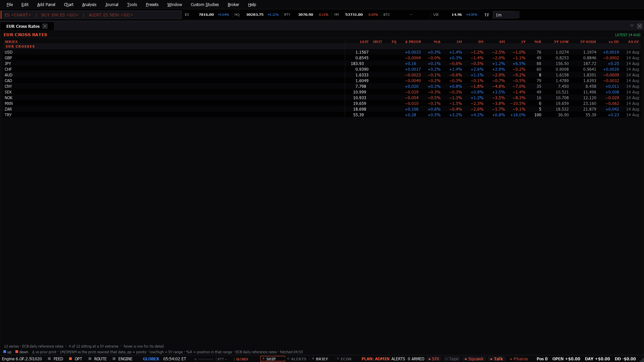Click the ES futures quote in ticker strip
644x362 pixels.
[207, 15]
